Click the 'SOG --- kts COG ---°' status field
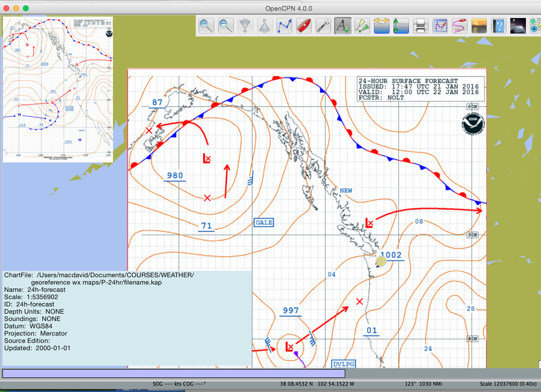Screen dimensions: 541x392 click(x=179, y=384)
